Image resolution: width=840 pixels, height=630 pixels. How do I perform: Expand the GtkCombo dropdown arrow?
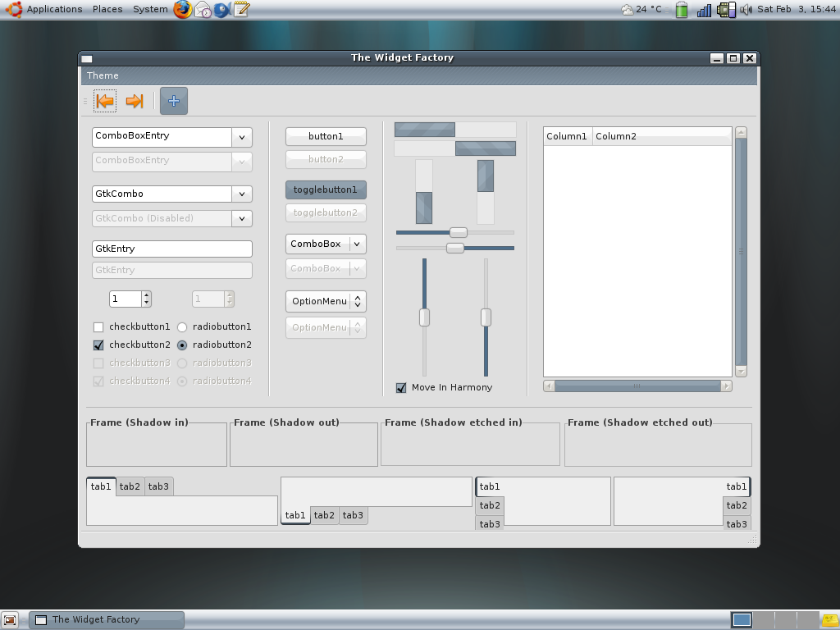click(242, 194)
